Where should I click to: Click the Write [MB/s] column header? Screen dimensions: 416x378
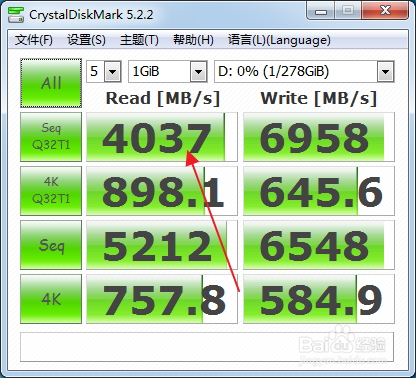point(319,98)
